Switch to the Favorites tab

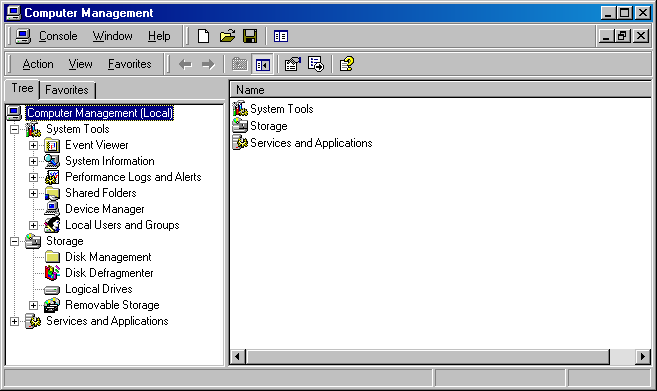pyautogui.click(x=67, y=90)
